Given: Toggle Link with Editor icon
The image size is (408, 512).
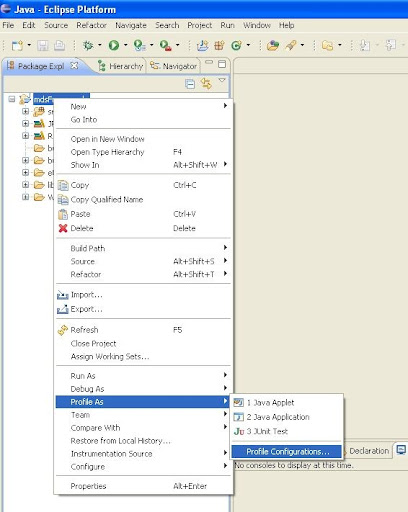Looking at the screenshot, I should pos(206,83).
